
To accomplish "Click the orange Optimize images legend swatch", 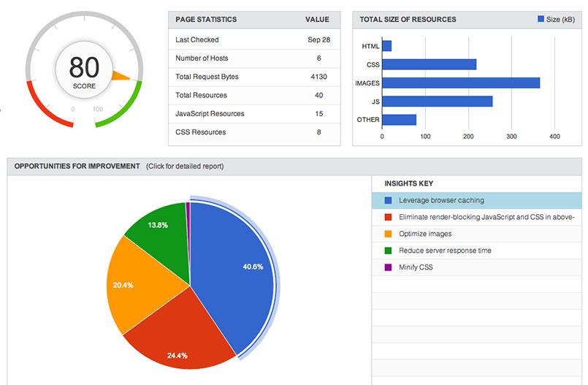I will 388,234.
